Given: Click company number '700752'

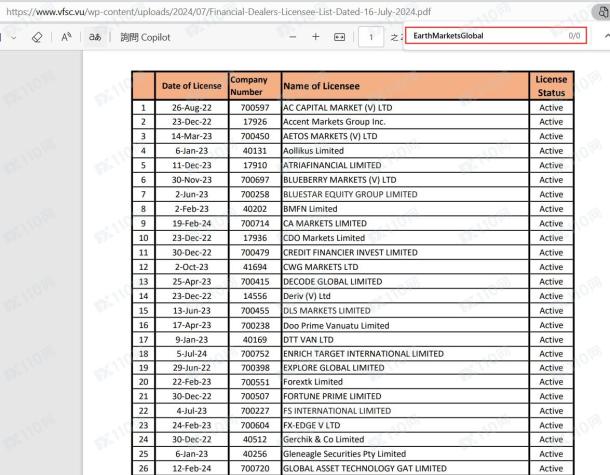Looking at the screenshot, I should 255,354.
